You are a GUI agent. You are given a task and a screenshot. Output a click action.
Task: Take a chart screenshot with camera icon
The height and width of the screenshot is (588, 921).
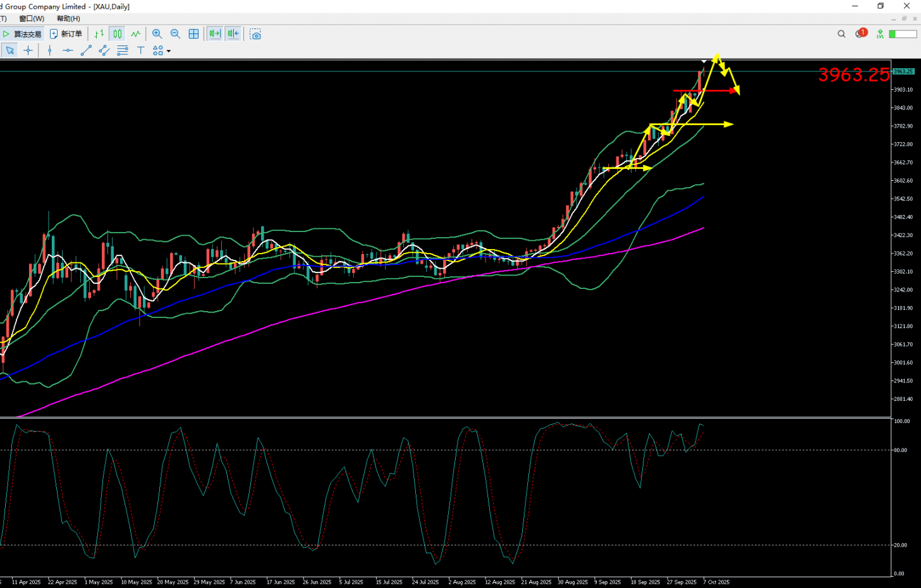click(255, 34)
